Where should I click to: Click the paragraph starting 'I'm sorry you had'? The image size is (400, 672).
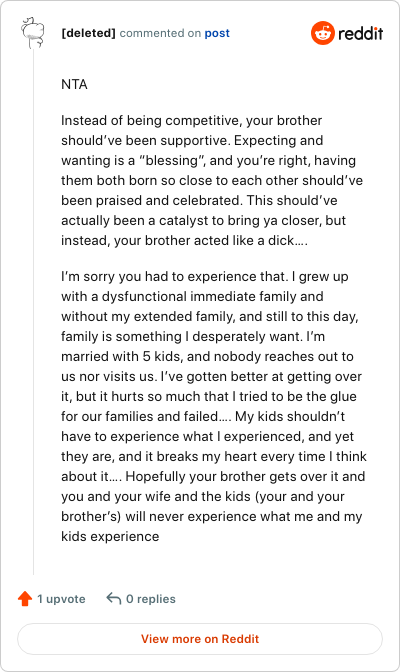point(214,406)
